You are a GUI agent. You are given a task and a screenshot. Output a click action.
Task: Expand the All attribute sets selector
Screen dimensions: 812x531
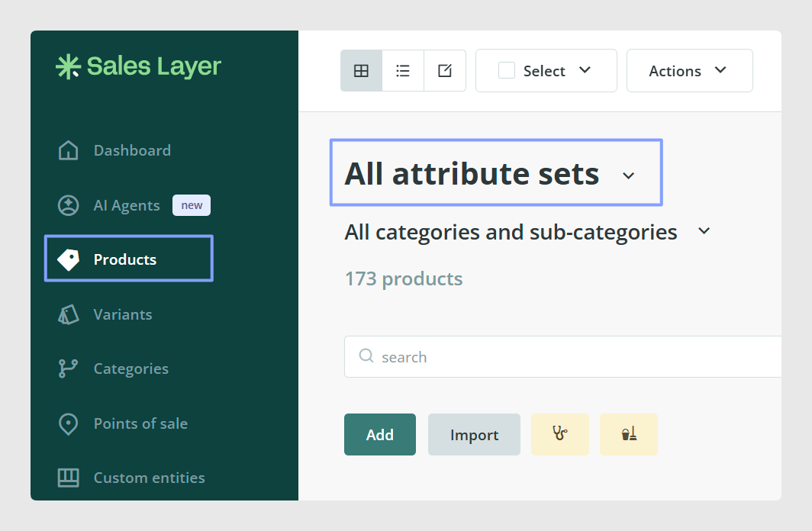tap(496, 173)
